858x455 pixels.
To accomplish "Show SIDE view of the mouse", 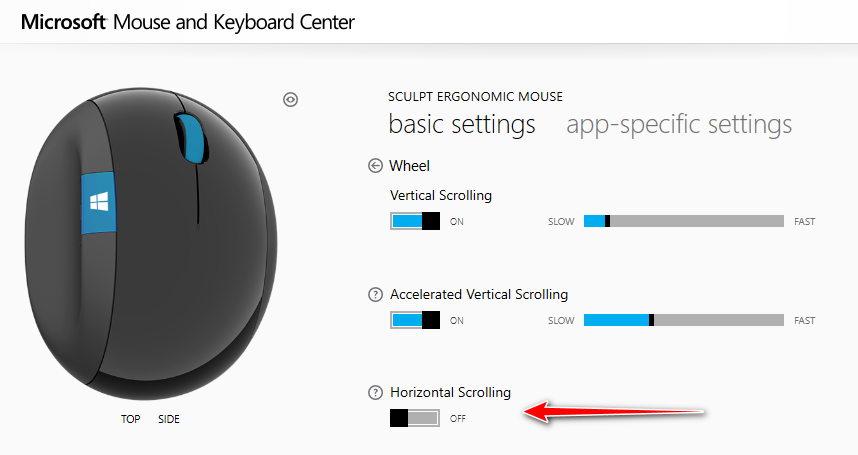I will (x=169, y=419).
